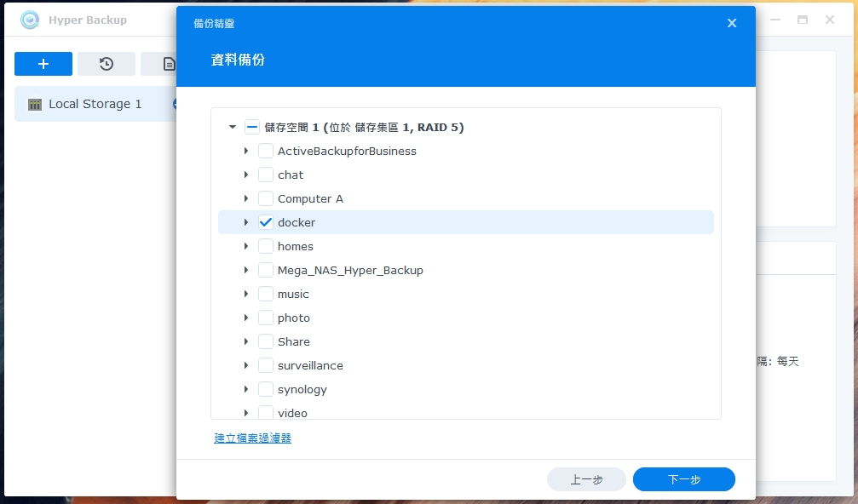Screen dimensions: 858x504
Task: Open the log document icon in toolbar
Action: pos(169,64)
